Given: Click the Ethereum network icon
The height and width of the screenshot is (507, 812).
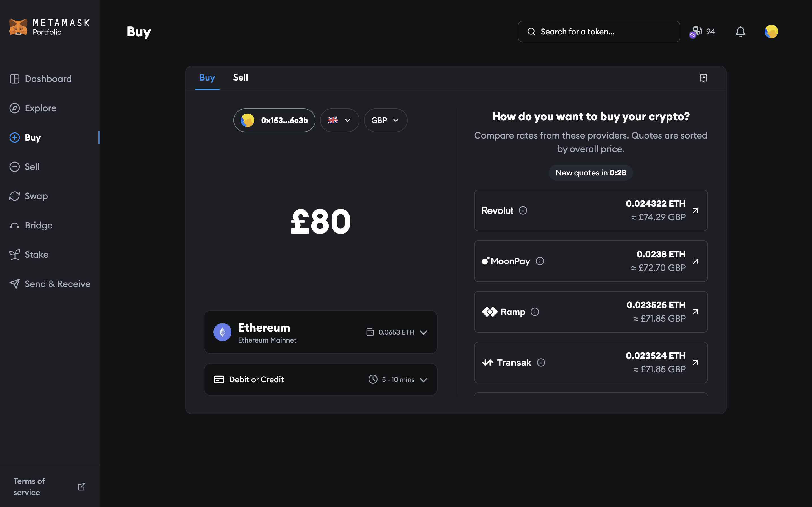Looking at the screenshot, I should [222, 332].
